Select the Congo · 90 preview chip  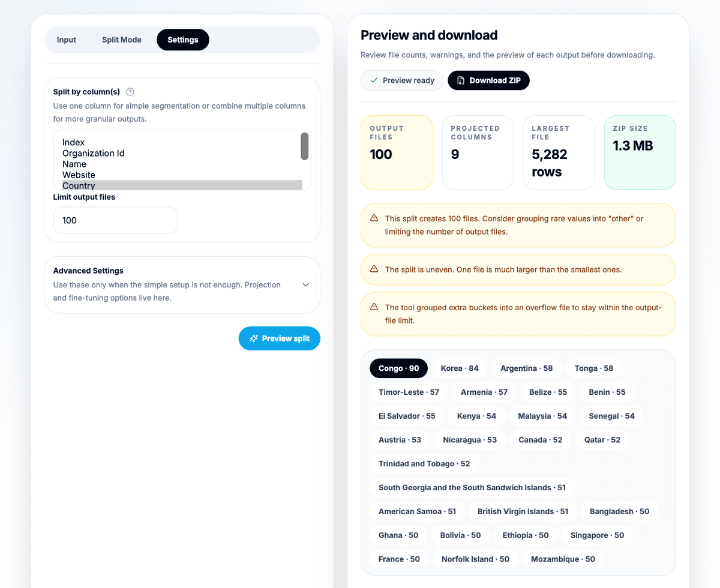click(x=399, y=368)
